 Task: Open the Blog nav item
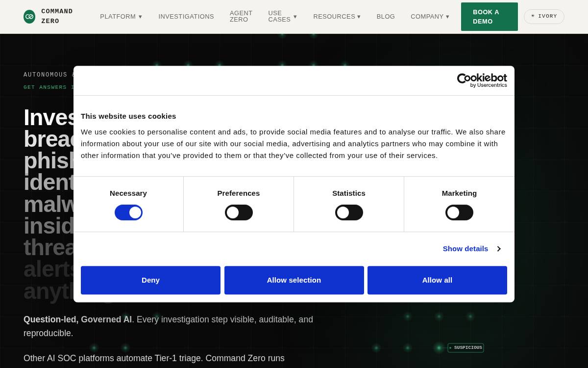pyautogui.click(x=386, y=17)
